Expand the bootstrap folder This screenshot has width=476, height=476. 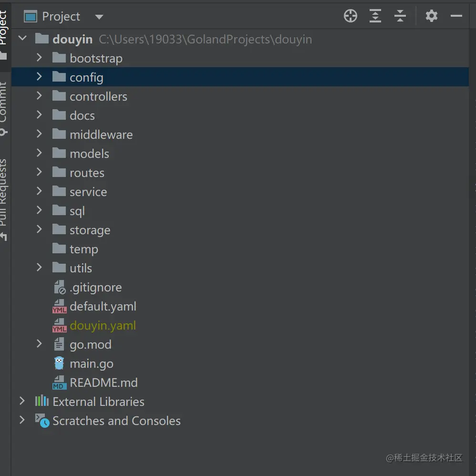point(39,58)
